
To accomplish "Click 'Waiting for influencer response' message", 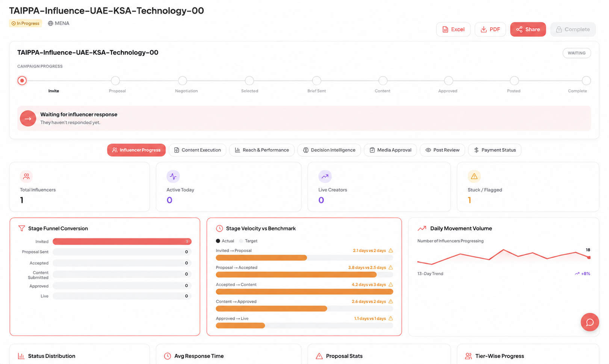I will [x=79, y=114].
